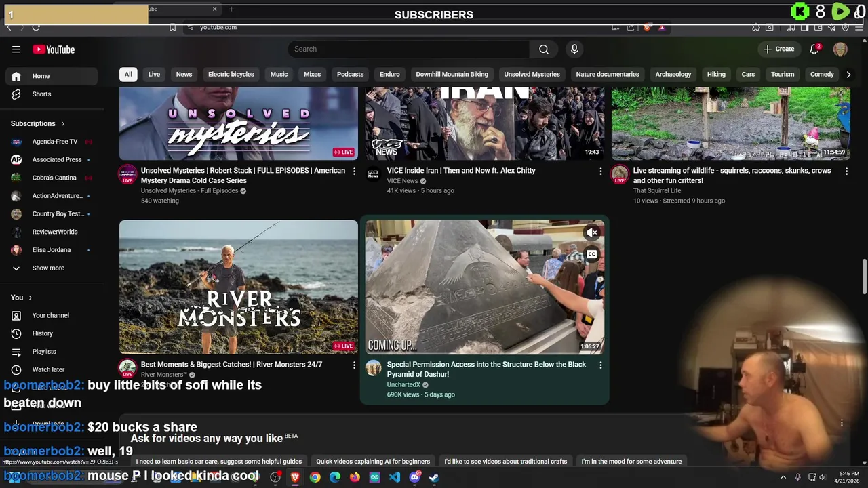Open the browser main menu icon
The width and height of the screenshot is (868, 488).
click(x=859, y=27)
